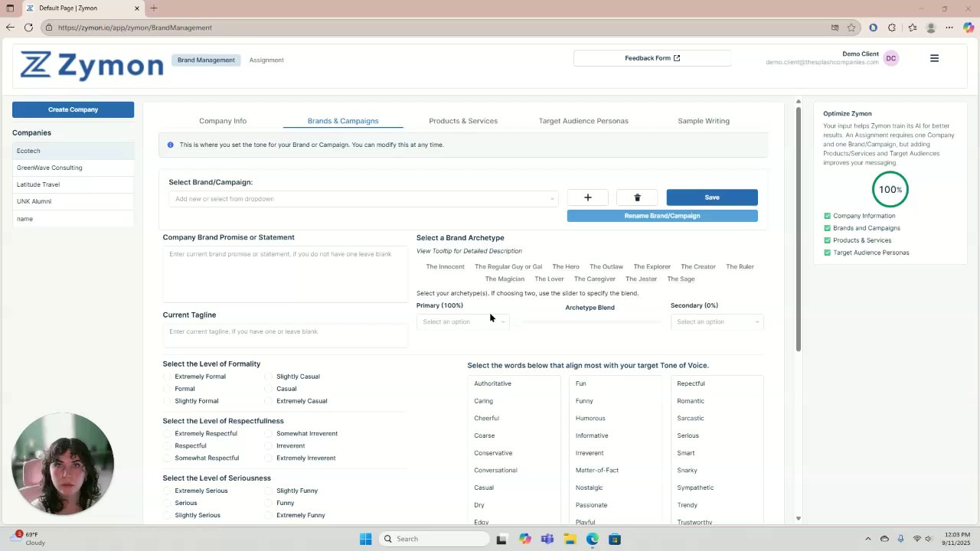Switch to Sample Writing tab
980x551 pixels.
[704, 121]
